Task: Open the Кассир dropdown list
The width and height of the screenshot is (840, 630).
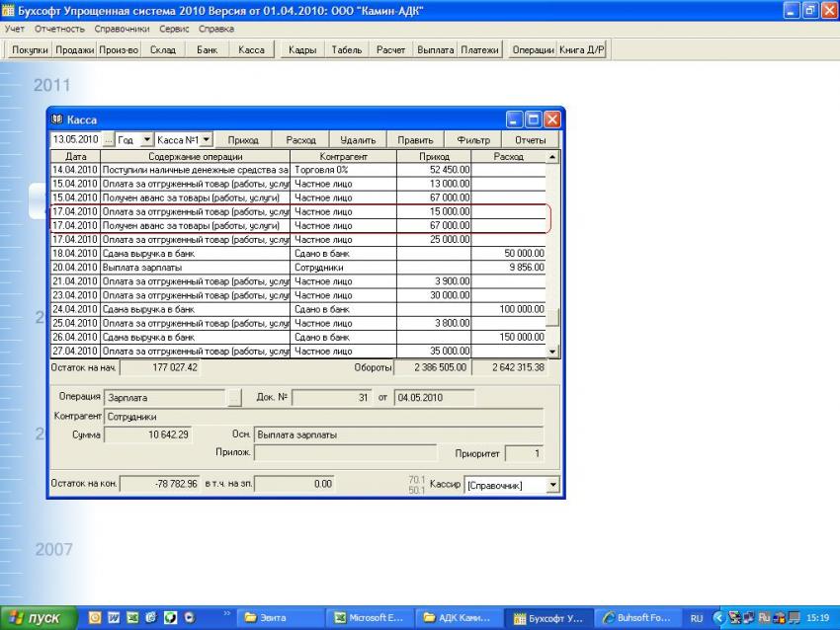Action: [551, 485]
